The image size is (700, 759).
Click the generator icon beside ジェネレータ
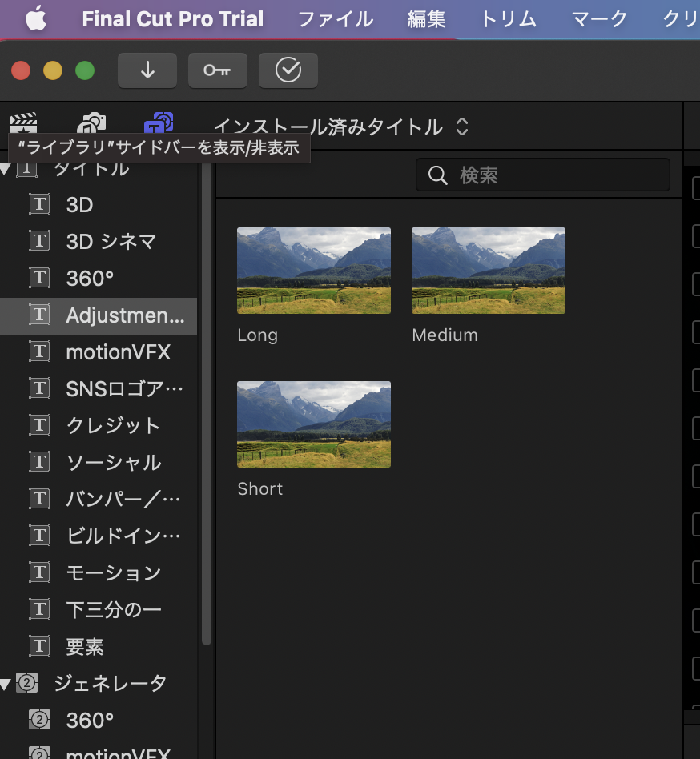tap(27, 683)
